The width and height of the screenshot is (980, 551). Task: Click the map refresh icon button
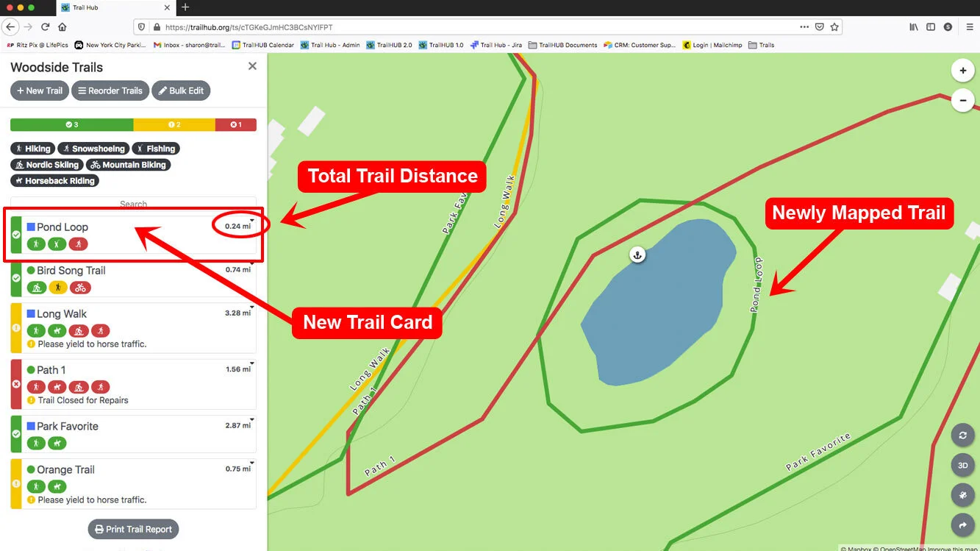tap(962, 435)
